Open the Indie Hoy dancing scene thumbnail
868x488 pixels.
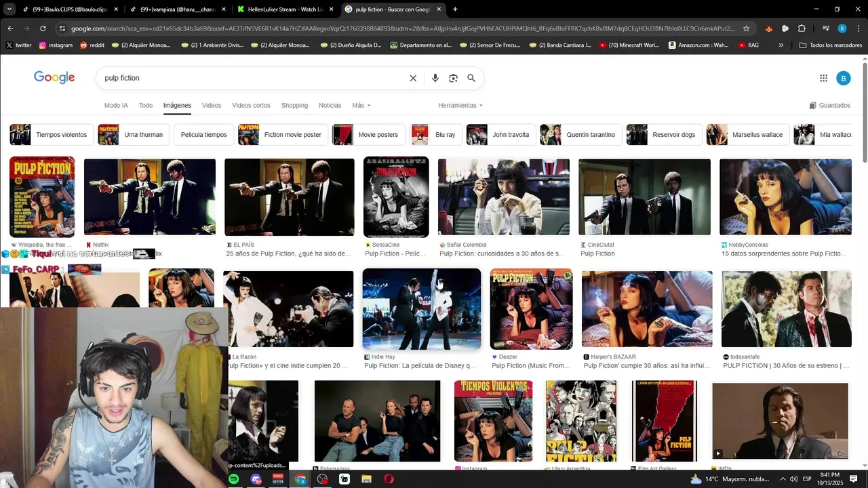[x=422, y=309]
